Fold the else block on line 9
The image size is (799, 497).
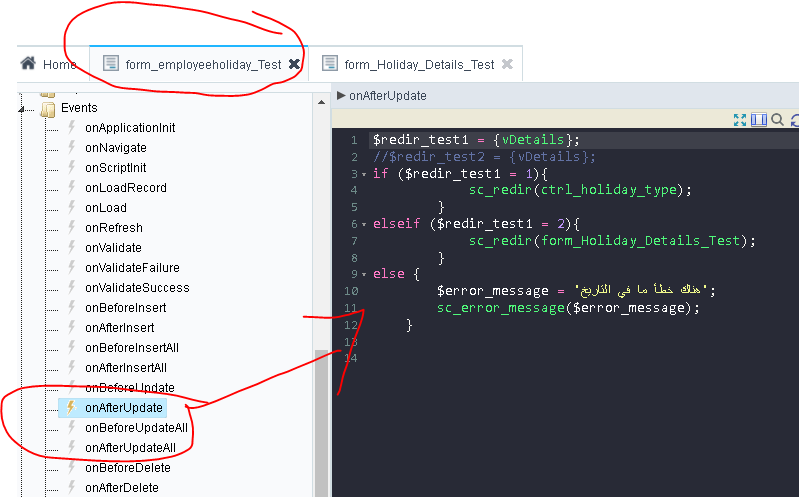coord(364,274)
